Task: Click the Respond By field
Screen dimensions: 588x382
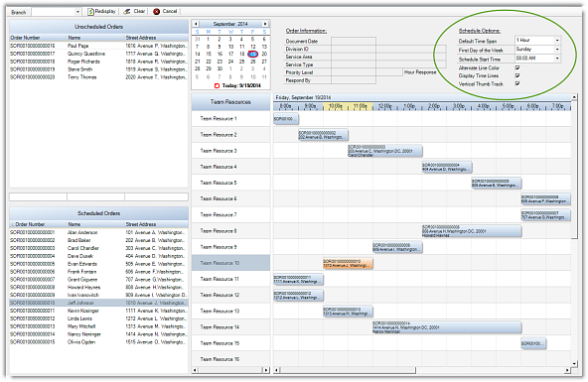Action: point(354,80)
